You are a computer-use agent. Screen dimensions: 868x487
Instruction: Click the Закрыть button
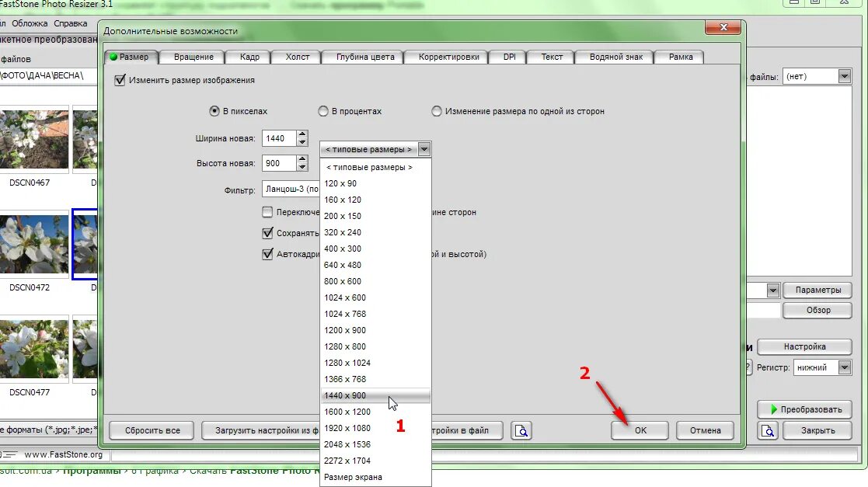pyautogui.click(x=817, y=430)
